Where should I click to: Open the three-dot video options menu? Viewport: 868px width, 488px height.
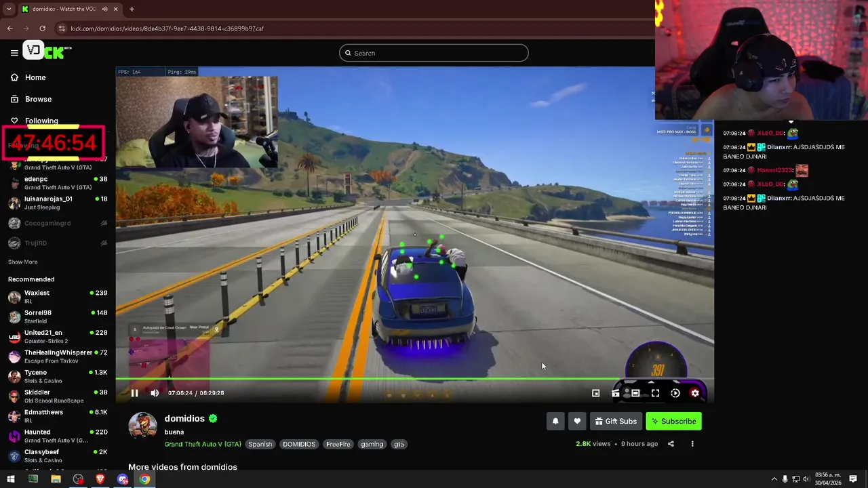click(692, 444)
